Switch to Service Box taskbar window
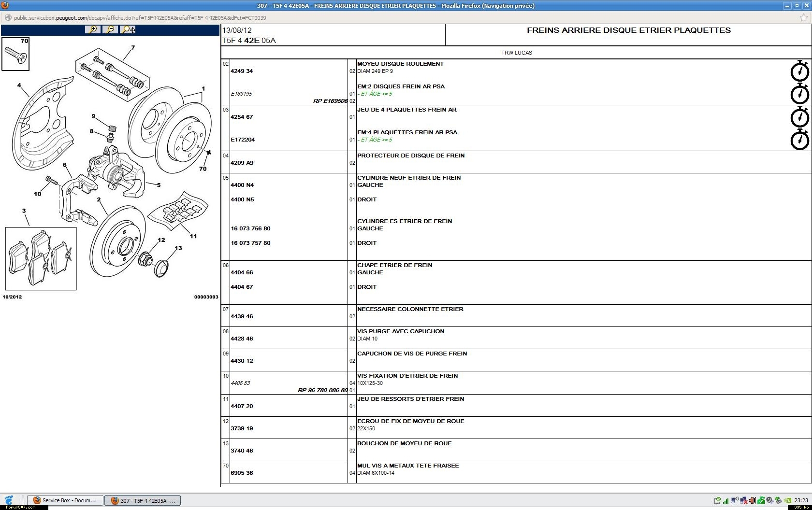The image size is (812, 510). click(65, 500)
